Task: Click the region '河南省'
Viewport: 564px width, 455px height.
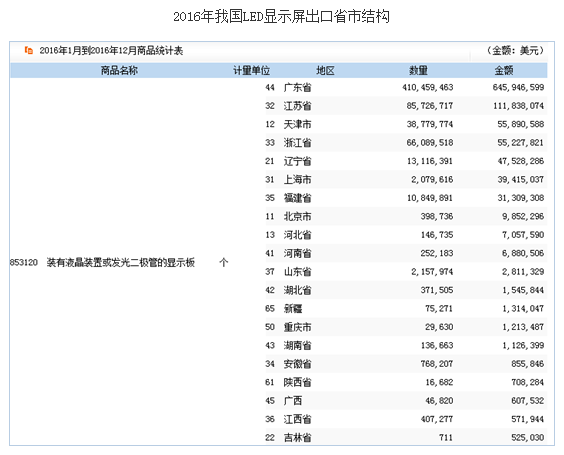Action: pos(297,253)
